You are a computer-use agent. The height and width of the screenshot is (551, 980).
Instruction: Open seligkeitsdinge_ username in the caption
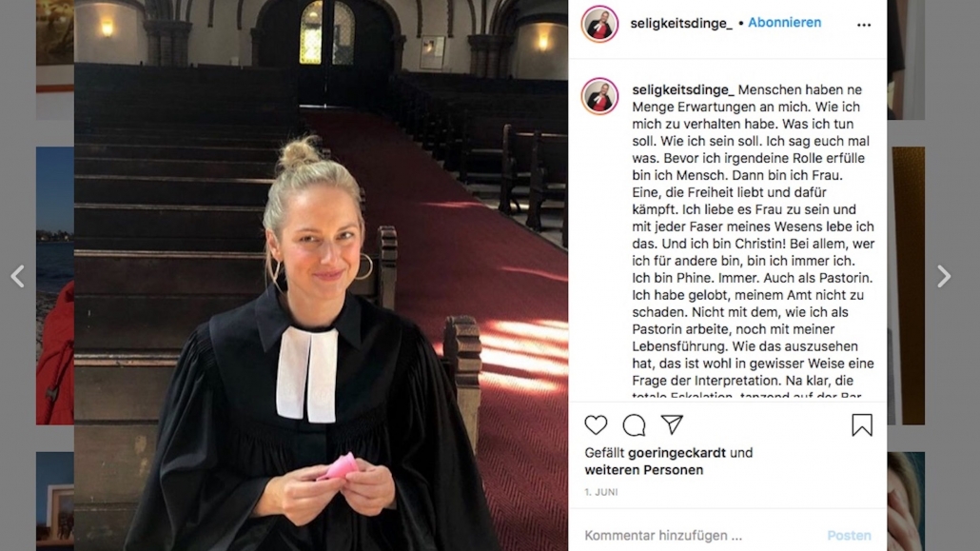pyautogui.click(x=683, y=90)
